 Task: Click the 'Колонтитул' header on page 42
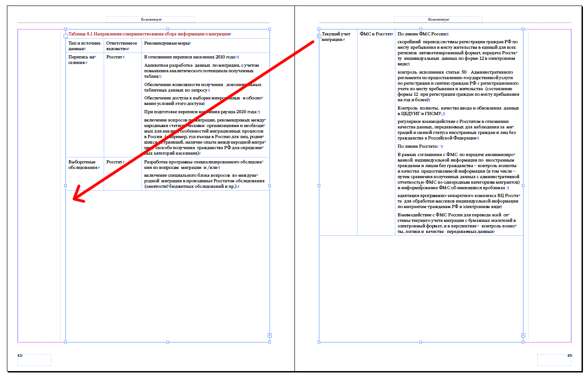pyautogui.click(x=151, y=20)
